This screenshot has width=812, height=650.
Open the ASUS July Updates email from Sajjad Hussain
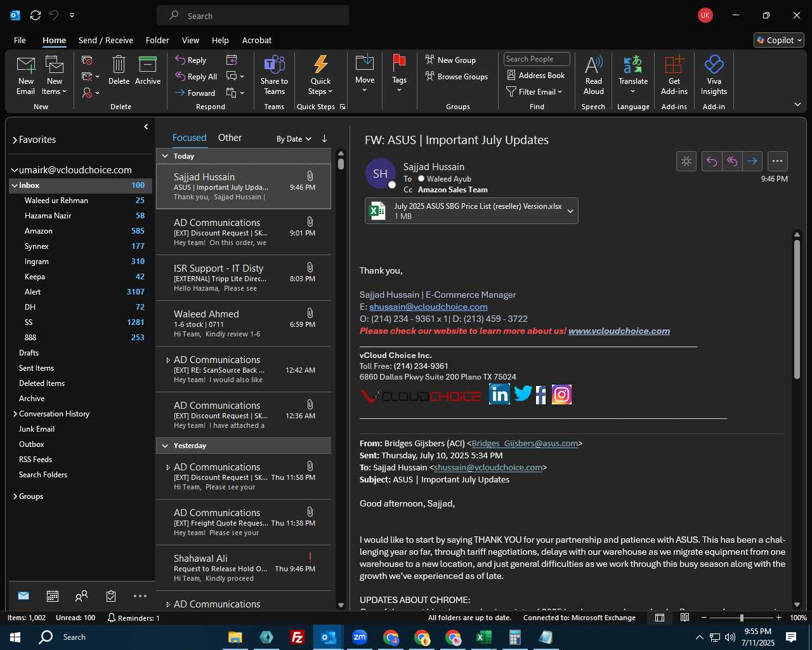coord(244,187)
